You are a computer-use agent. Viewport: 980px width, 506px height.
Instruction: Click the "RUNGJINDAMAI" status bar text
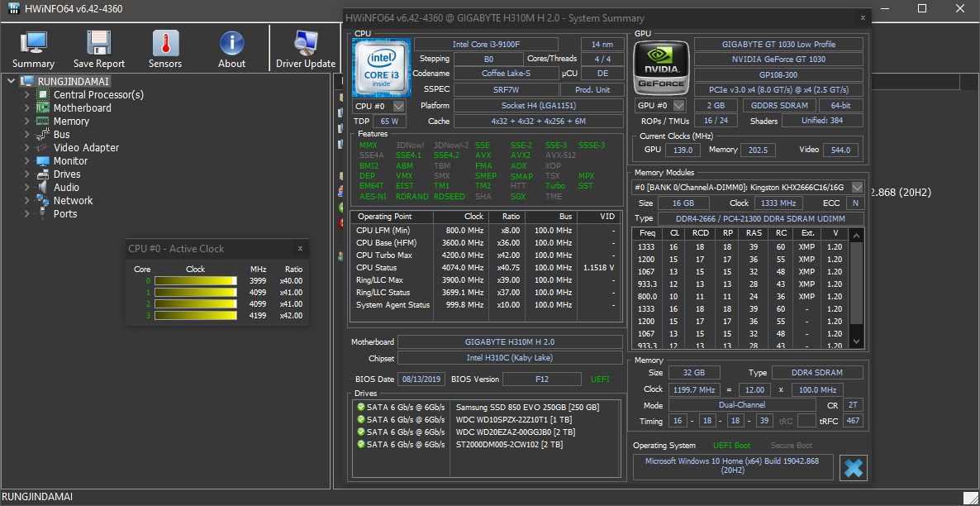click(37, 497)
